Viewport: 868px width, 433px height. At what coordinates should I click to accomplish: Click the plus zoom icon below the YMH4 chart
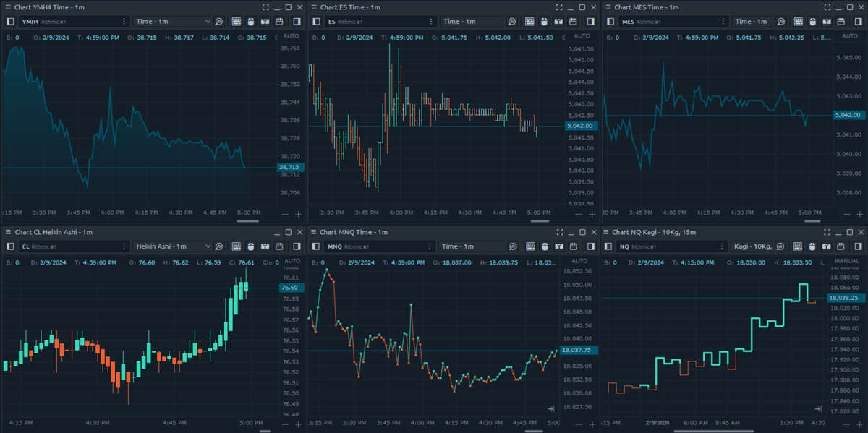click(297, 214)
